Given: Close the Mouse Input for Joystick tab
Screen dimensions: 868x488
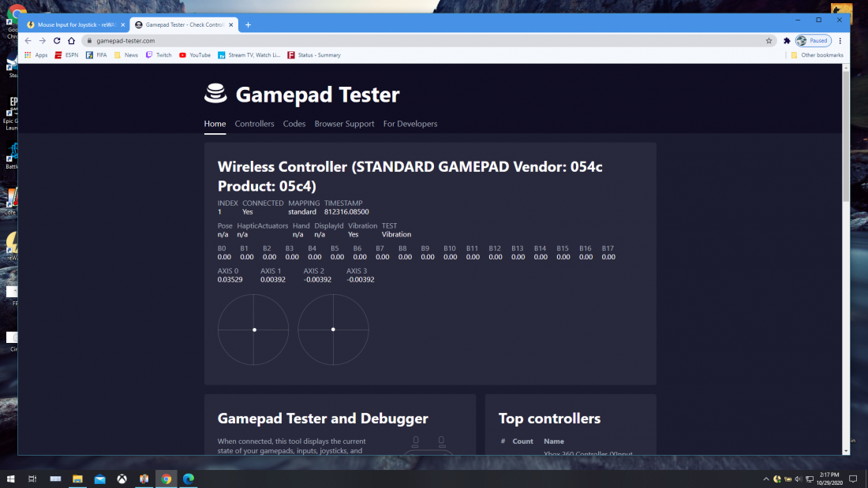Looking at the screenshot, I should 123,25.
